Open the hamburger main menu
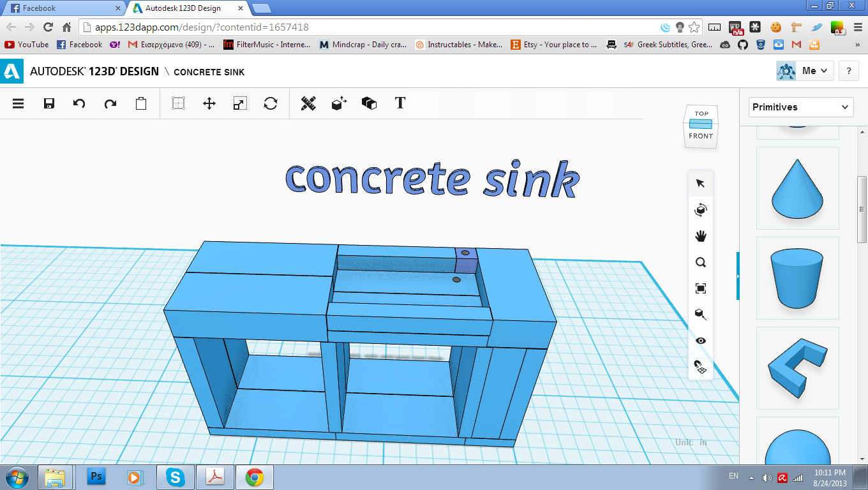 click(x=18, y=103)
